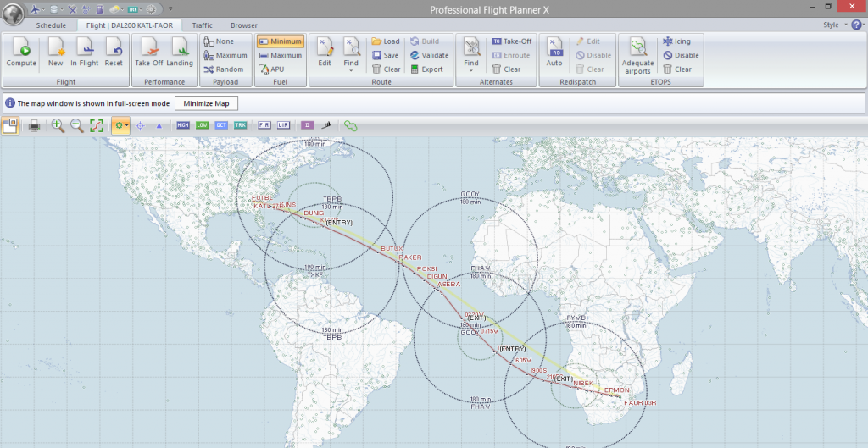The image size is (868, 448).
Task: Fit the route to the map view
Action: (97, 126)
